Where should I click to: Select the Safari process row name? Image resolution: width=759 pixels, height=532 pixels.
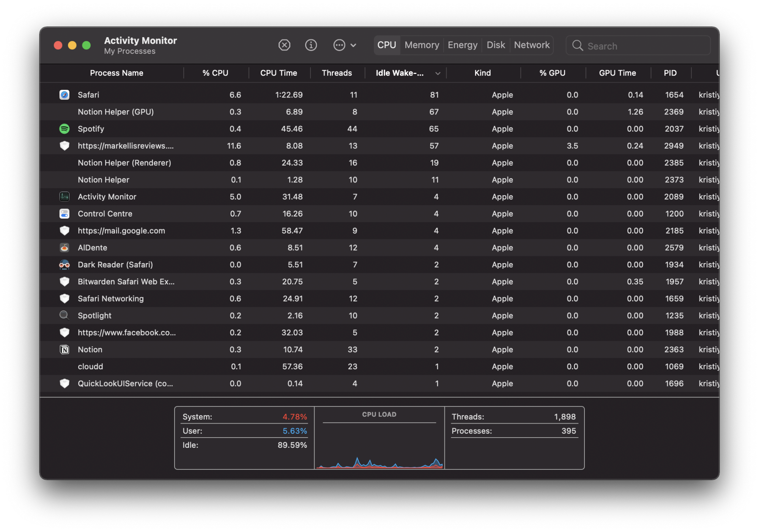coord(88,95)
